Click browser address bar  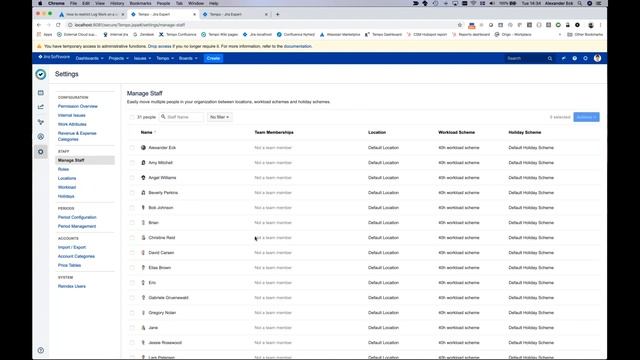coord(261,25)
